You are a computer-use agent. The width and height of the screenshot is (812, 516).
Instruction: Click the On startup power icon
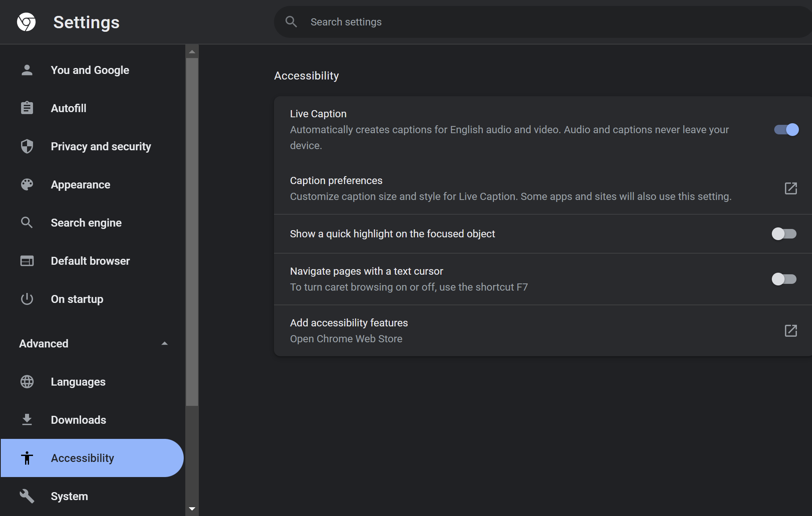[27, 299]
